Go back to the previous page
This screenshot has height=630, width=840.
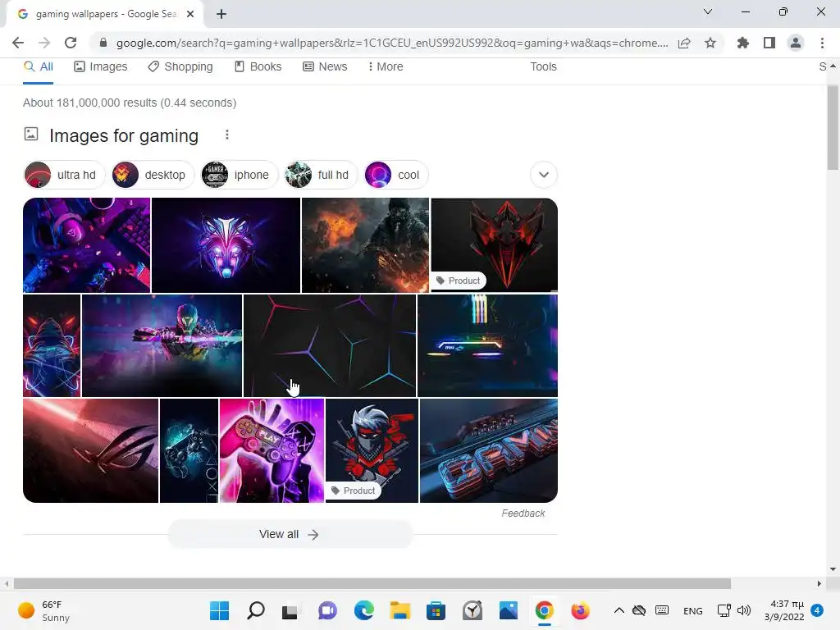18,43
